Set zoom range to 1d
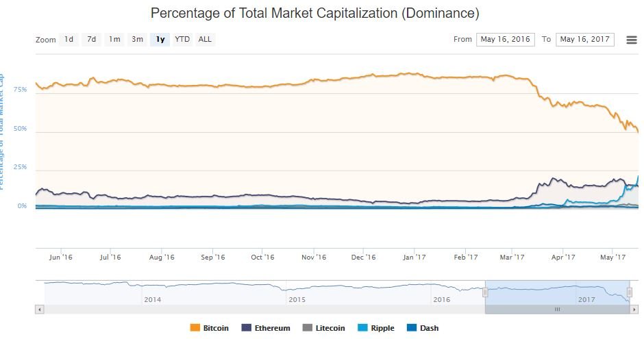This screenshot has width=644, height=339. pyautogui.click(x=69, y=39)
